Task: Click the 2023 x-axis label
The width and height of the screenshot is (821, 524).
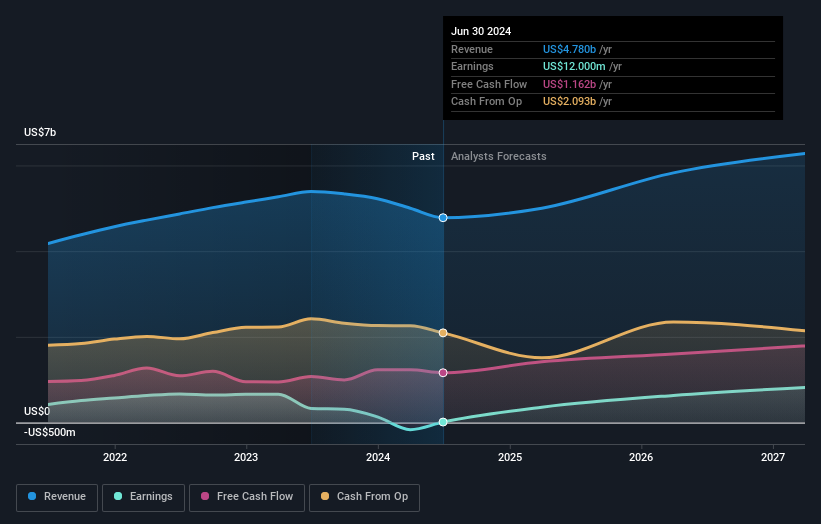Action: coord(246,457)
